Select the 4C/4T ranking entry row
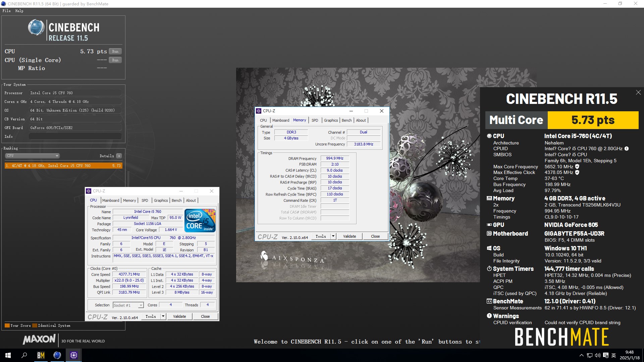Screen dimensions: 644x362 63,166
